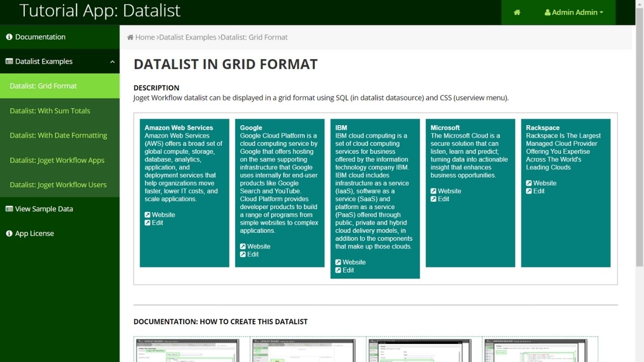Image resolution: width=644 pixels, height=362 pixels.
Task: Open the Admin Admin user dropdown
Action: click(x=574, y=13)
